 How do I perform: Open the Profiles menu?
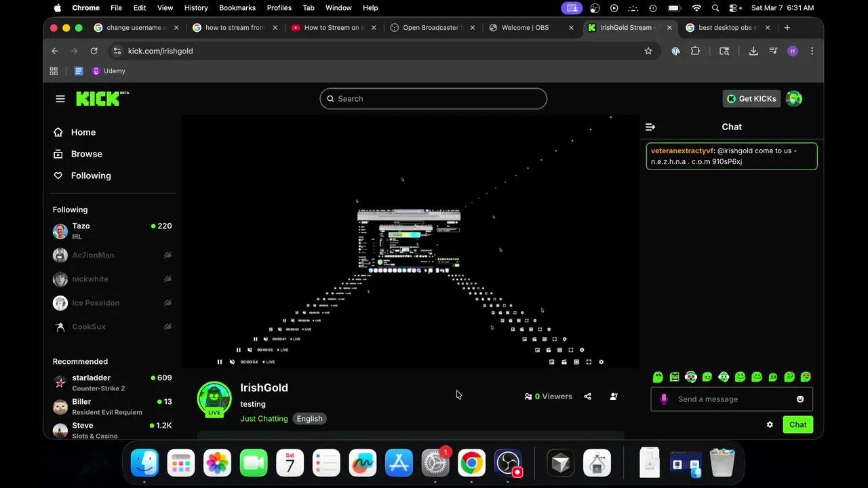(x=279, y=8)
